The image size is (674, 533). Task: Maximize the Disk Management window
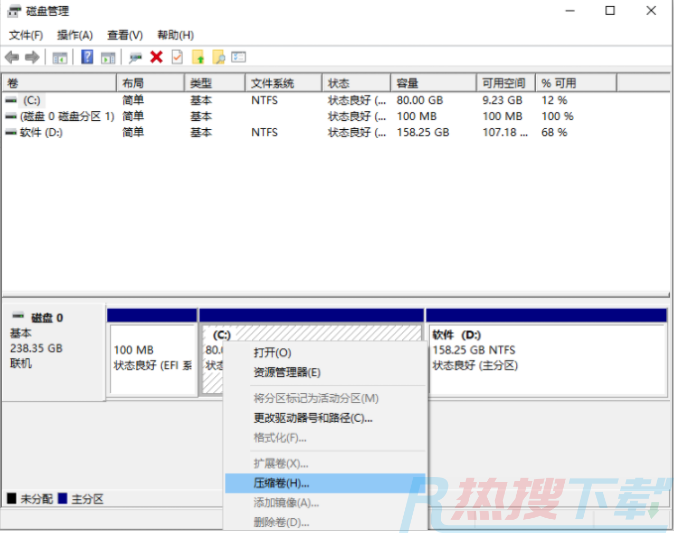(610, 11)
